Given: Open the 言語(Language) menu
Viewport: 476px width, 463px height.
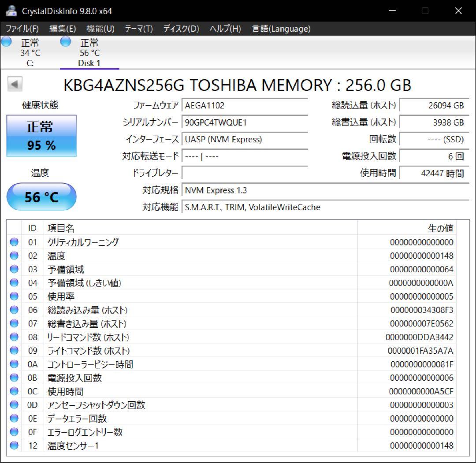Looking at the screenshot, I should [281, 29].
